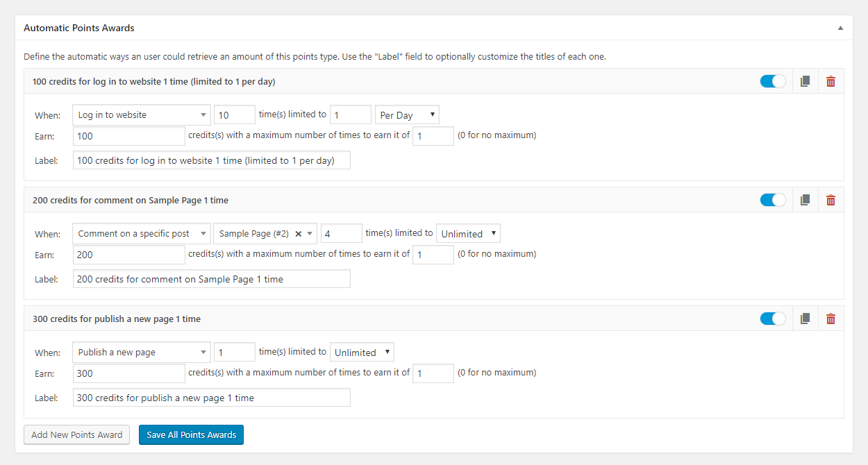Open the 'Log in to website' trigger dropdown
The width and height of the screenshot is (868, 465).
[141, 115]
